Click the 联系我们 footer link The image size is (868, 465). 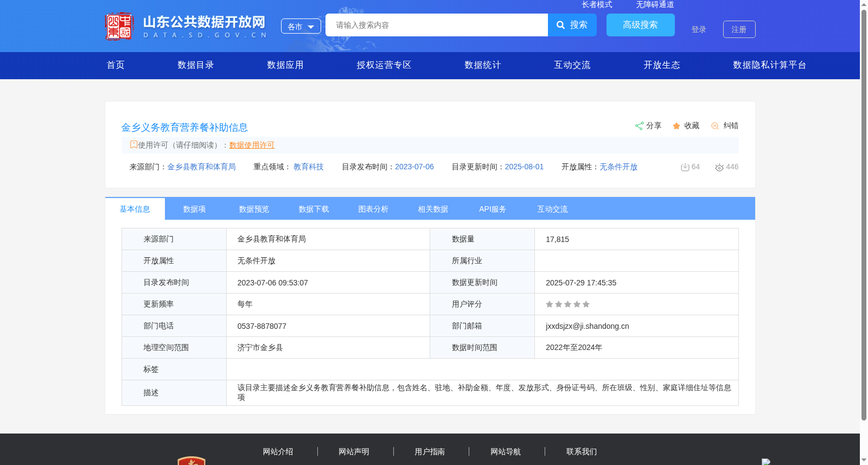pyautogui.click(x=582, y=451)
